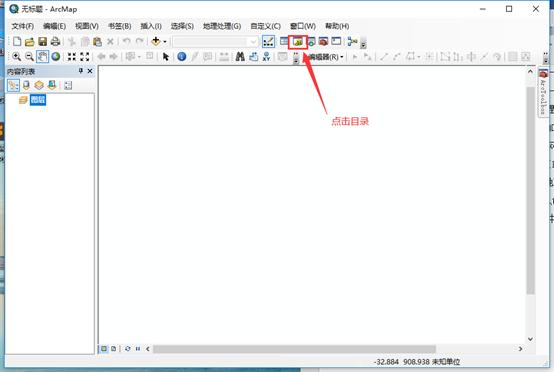554x372 pixels.
Task: Open the 帮助(H) menu
Action: (337, 26)
